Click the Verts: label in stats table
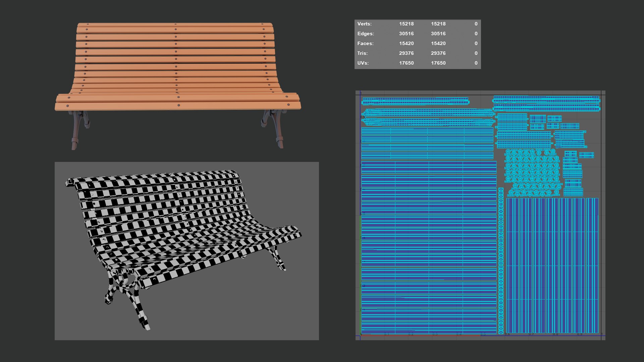644x362 pixels. point(364,24)
